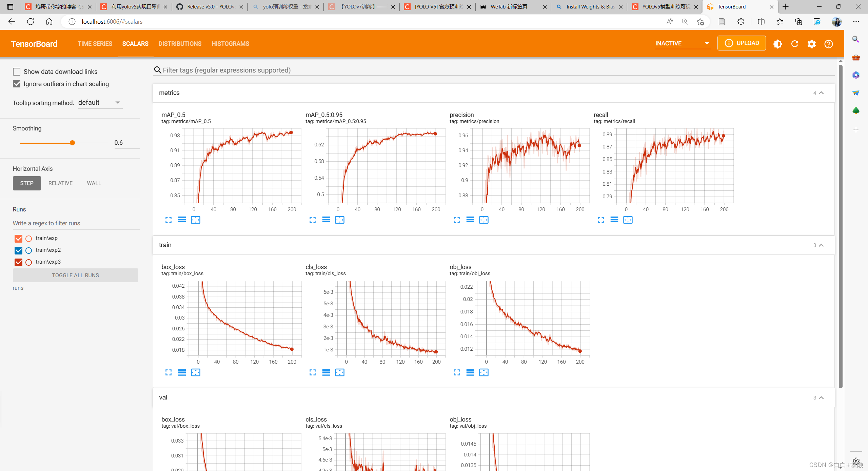
Task: Click TOGGLE ALL RUNS button
Action: click(x=75, y=275)
